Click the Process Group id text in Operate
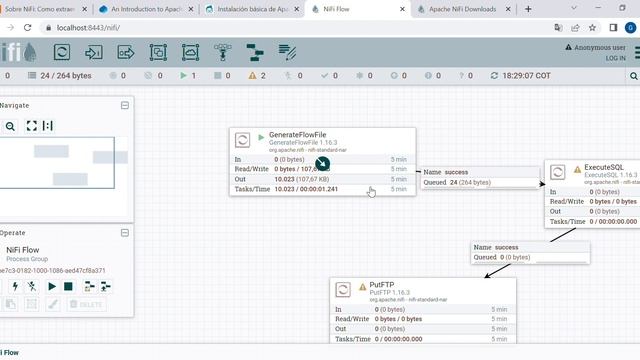This screenshot has width=640, height=360. pos(53,271)
